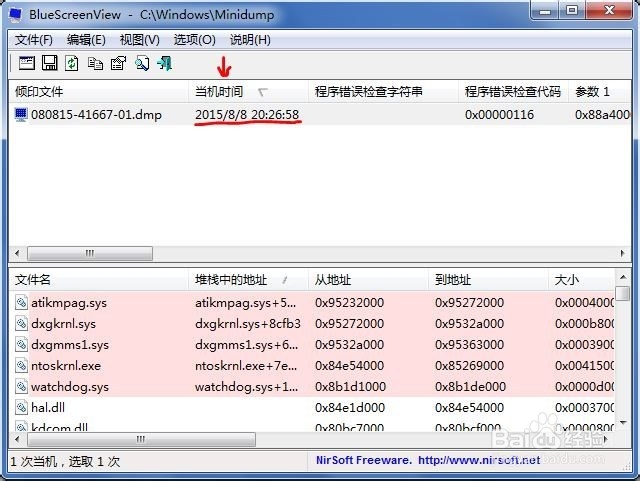
Task: Click the hal.dll file icon
Action: coord(21,407)
